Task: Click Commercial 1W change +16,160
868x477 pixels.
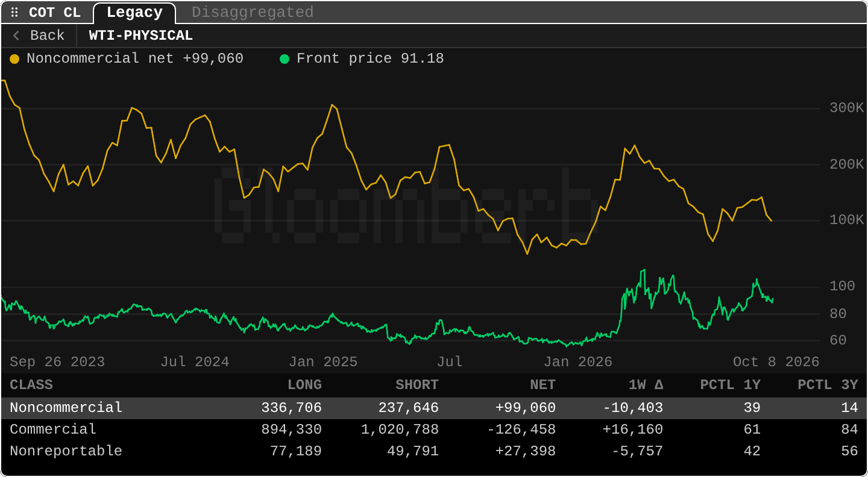Action: click(633, 429)
